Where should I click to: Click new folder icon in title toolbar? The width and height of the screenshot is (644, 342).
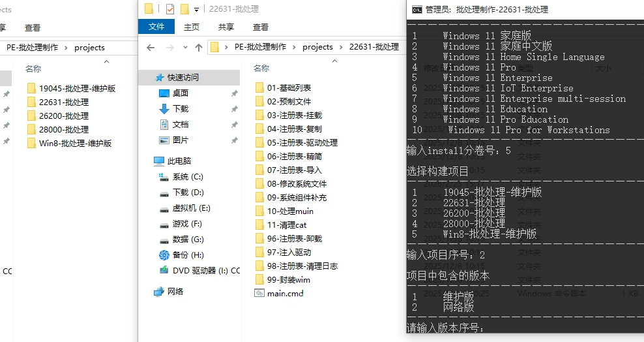pos(185,8)
